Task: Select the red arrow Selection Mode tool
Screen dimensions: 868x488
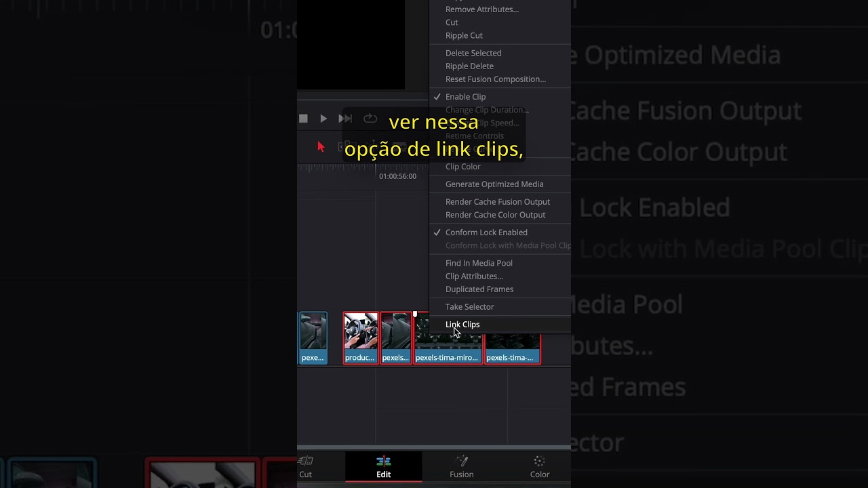Action: [321, 146]
